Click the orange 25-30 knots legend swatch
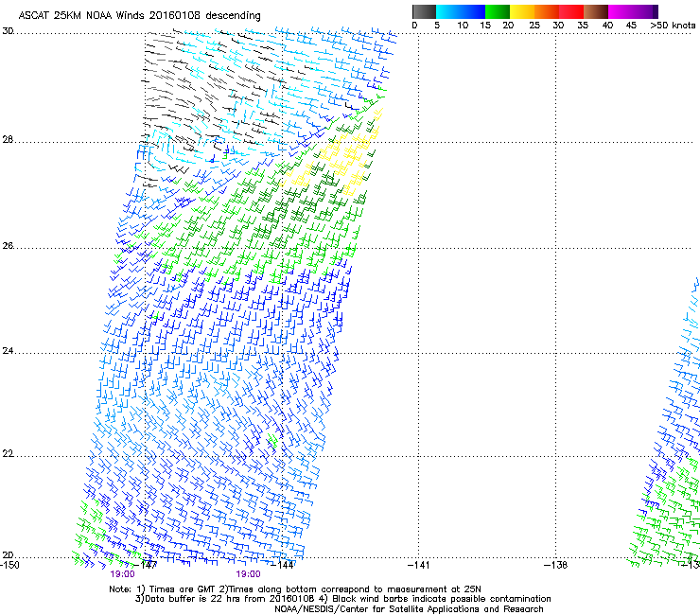 click(x=547, y=11)
